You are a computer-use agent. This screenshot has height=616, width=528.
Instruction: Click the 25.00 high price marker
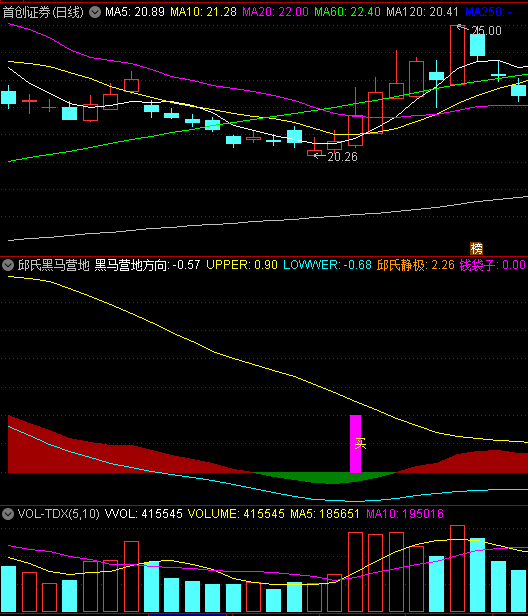(486, 31)
